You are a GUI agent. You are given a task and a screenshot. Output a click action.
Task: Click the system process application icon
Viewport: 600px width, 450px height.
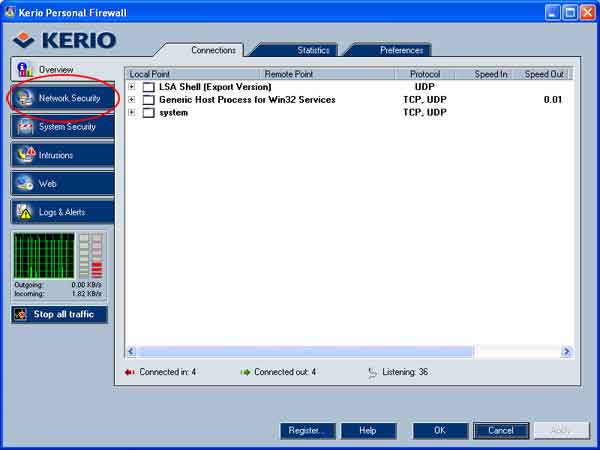click(148, 112)
